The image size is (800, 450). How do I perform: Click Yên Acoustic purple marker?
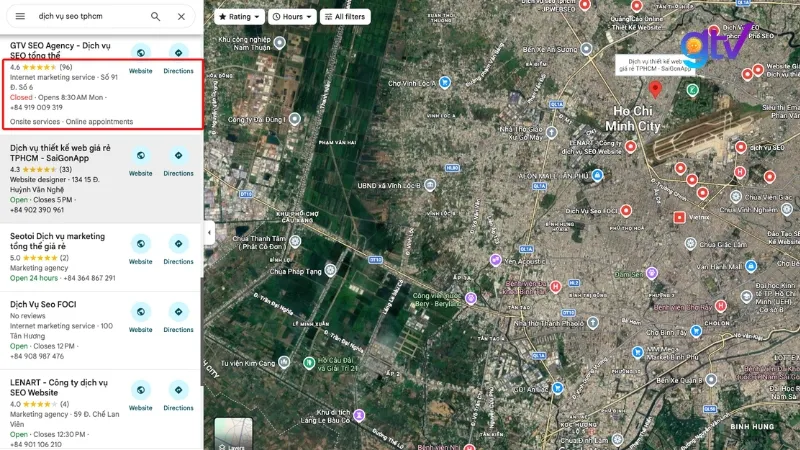pyautogui.click(x=495, y=260)
